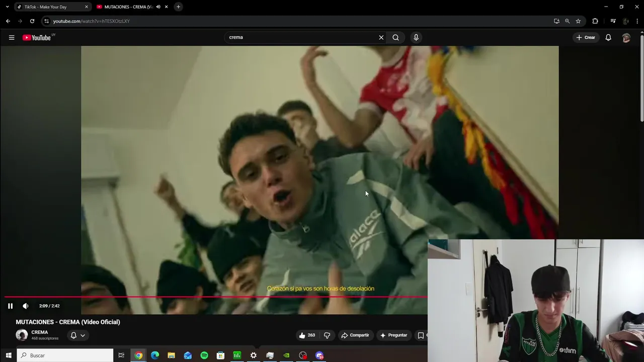The image size is (644, 362).
Task: Open Task View on taskbar
Action: coord(121,355)
